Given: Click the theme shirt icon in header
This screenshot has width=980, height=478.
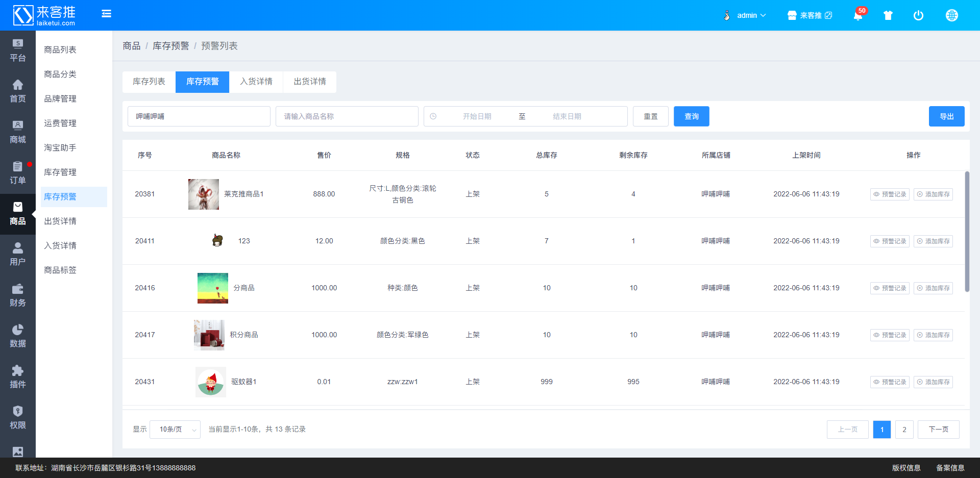Looking at the screenshot, I should pos(888,15).
